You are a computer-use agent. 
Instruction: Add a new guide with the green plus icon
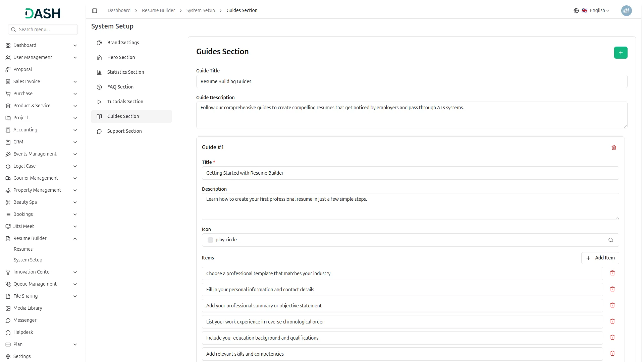click(621, 53)
